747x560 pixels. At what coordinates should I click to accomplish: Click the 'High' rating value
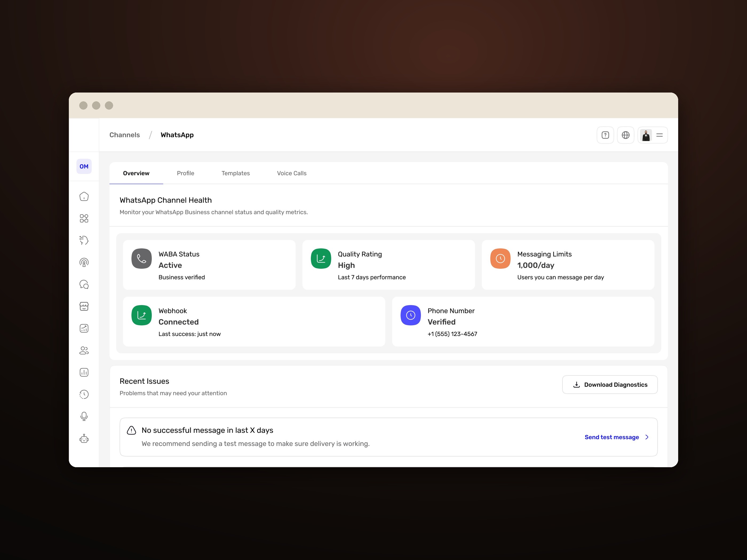(x=346, y=265)
